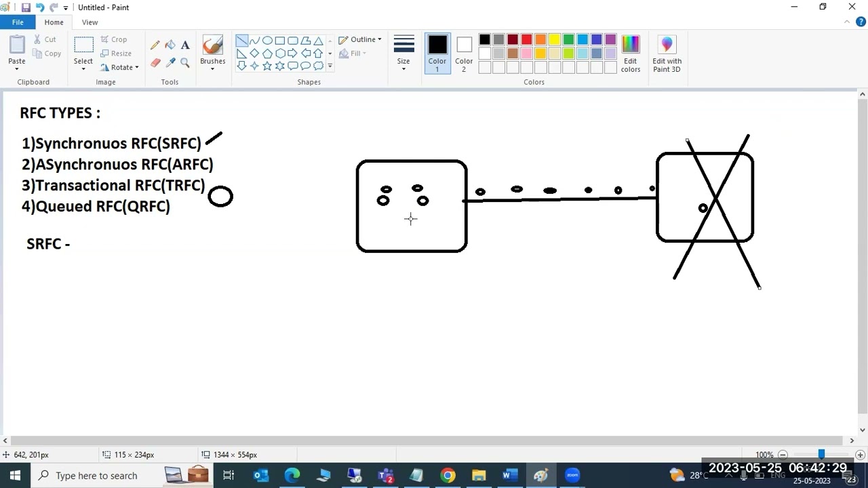
Task: Select the Color picker eyedropper tool
Action: pos(170,62)
